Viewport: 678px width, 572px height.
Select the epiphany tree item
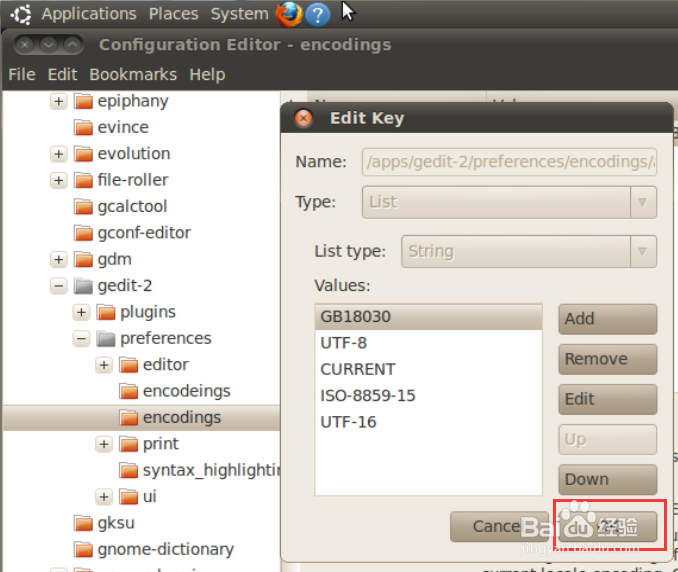tap(133, 101)
